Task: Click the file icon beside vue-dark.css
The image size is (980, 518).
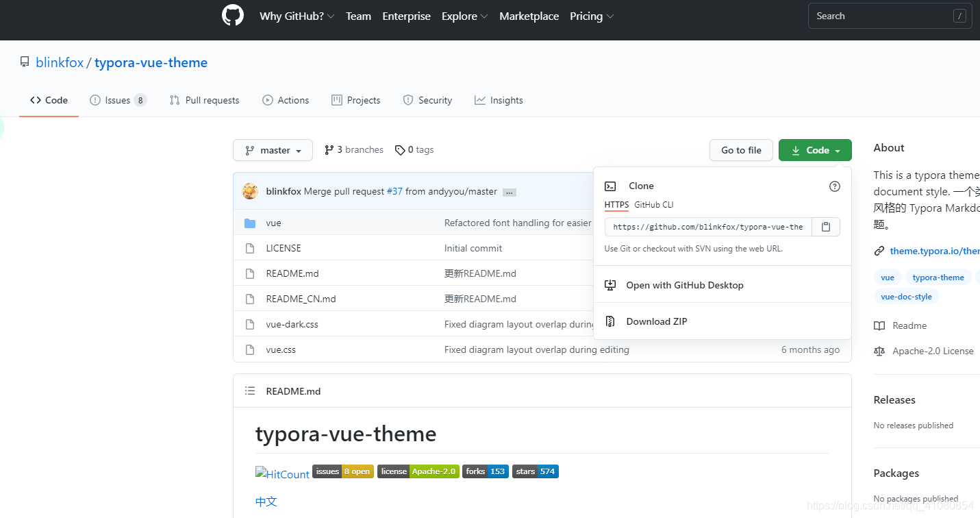Action: point(250,324)
